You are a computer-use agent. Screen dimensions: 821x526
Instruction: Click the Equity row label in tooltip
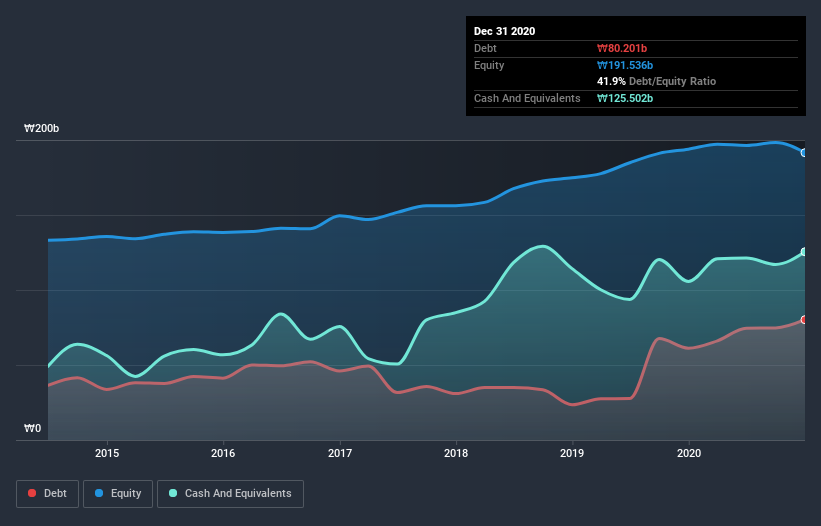[x=489, y=65]
